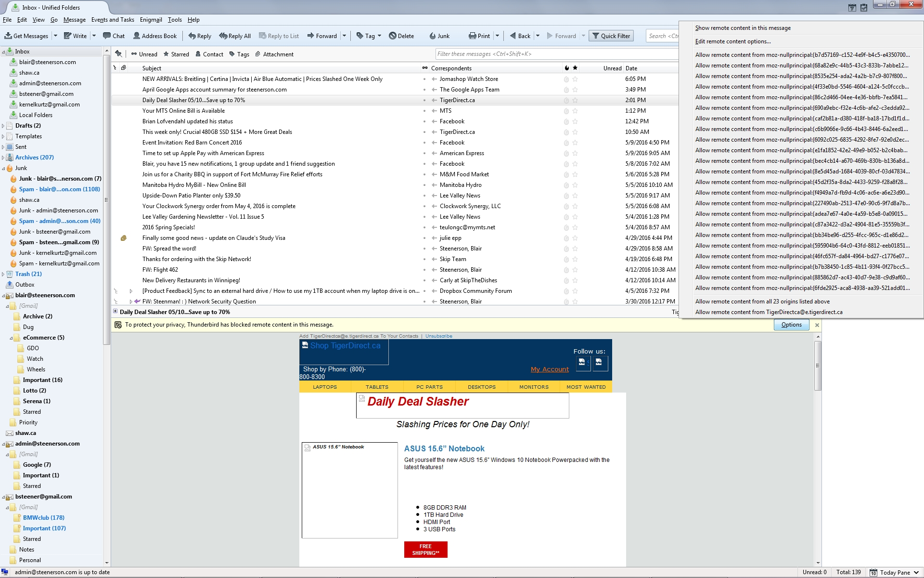Screen dimensions: 924x578
Task: Click the starred column header star
Action: (x=575, y=68)
